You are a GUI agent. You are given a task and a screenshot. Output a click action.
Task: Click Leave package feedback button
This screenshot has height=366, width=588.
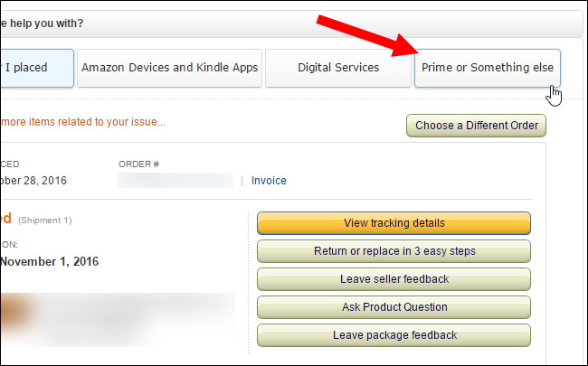[x=394, y=335]
